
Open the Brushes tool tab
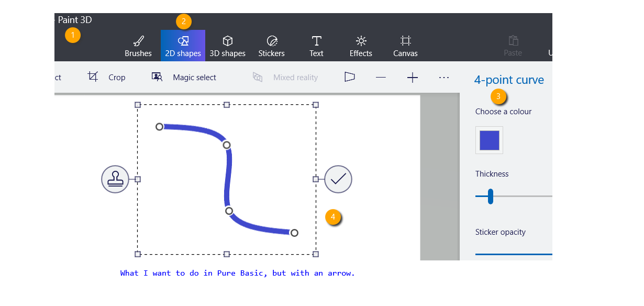coord(138,46)
